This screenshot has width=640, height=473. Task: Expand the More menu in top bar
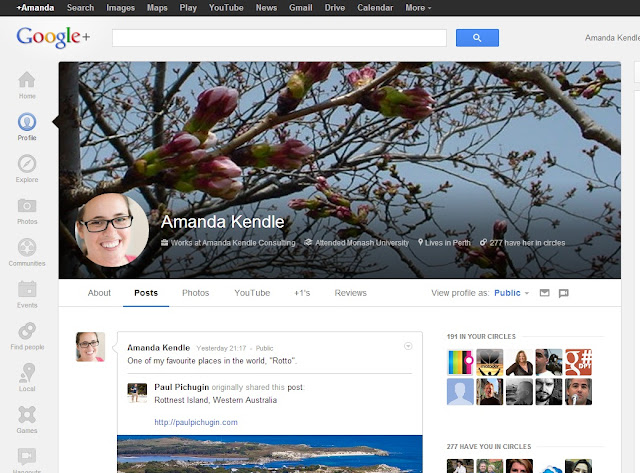(418, 8)
